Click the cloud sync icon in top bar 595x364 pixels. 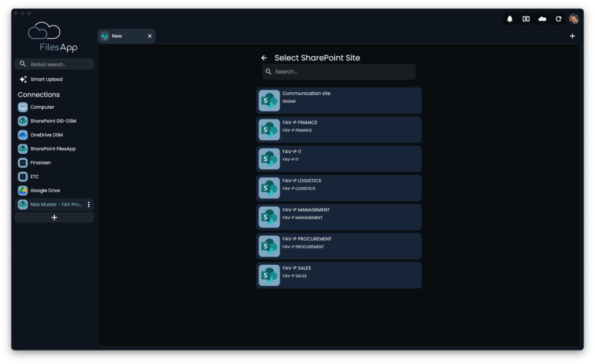pyautogui.click(x=542, y=19)
